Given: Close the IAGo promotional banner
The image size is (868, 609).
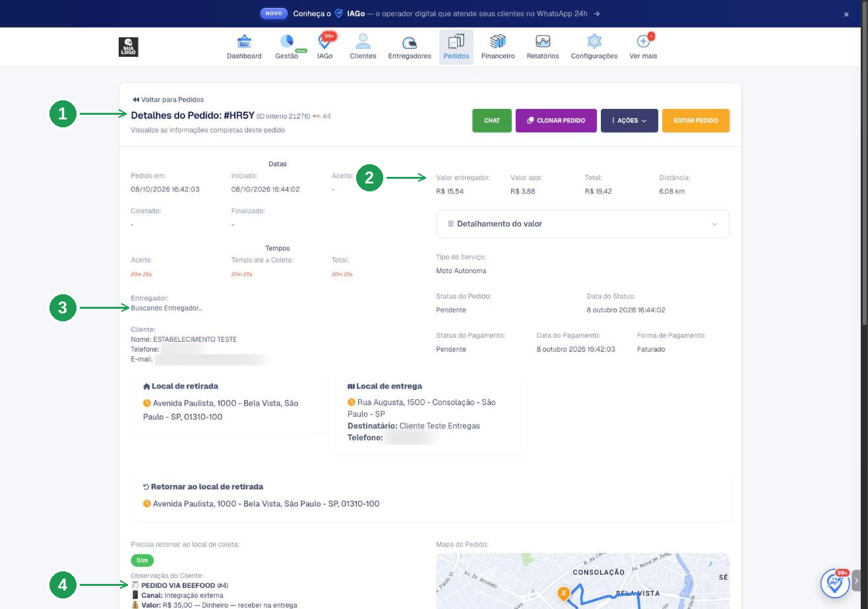Looking at the screenshot, I should pos(846,14).
